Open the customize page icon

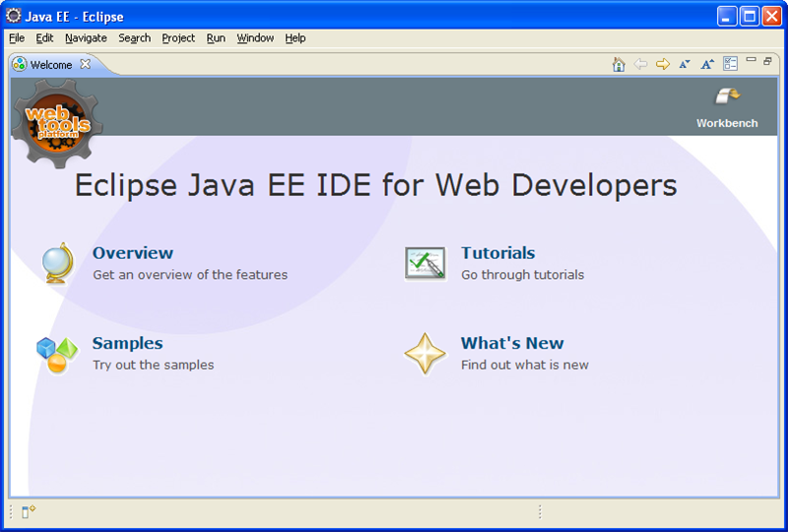[x=730, y=63]
